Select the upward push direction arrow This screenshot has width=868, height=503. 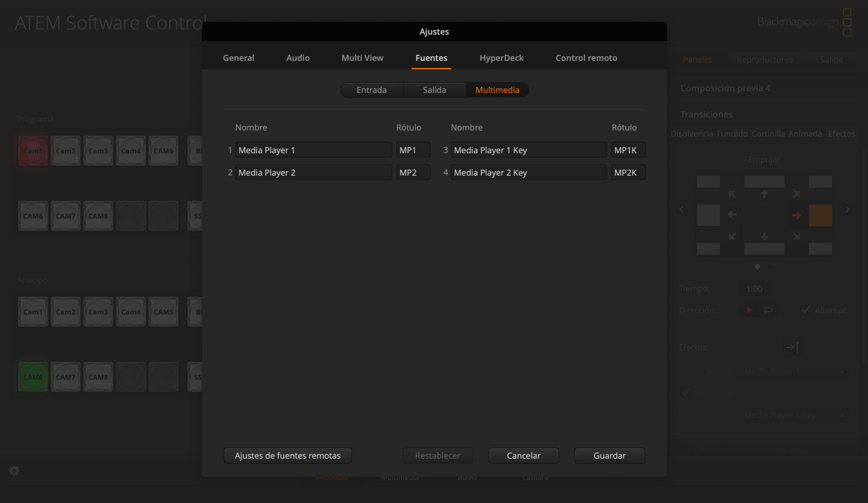pos(764,193)
